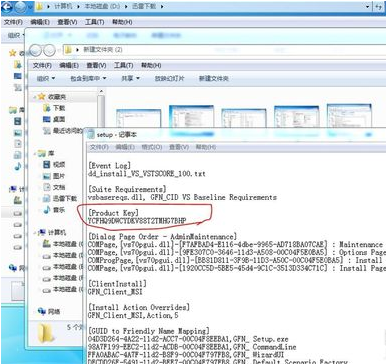Open address history dropdown in 迅雷下载 window

pos(367,7)
